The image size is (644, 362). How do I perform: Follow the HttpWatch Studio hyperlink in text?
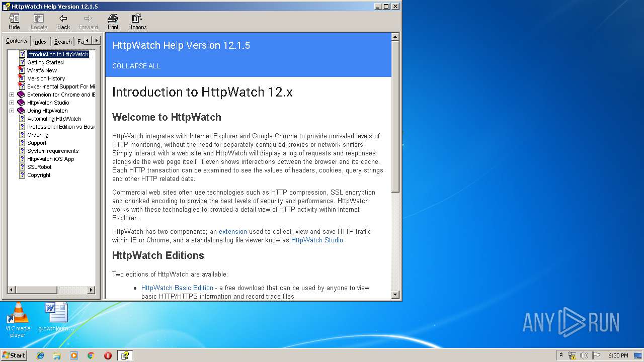(317, 240)
